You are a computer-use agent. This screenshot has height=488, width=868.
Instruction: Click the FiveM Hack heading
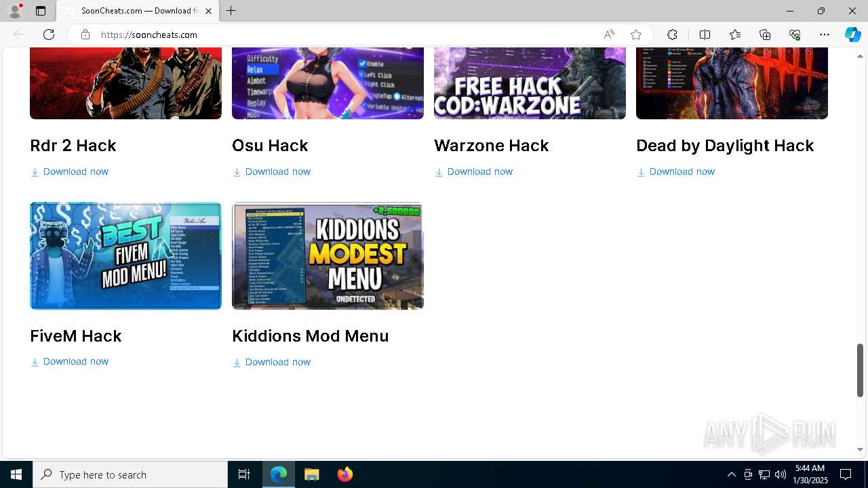(76, 336)
